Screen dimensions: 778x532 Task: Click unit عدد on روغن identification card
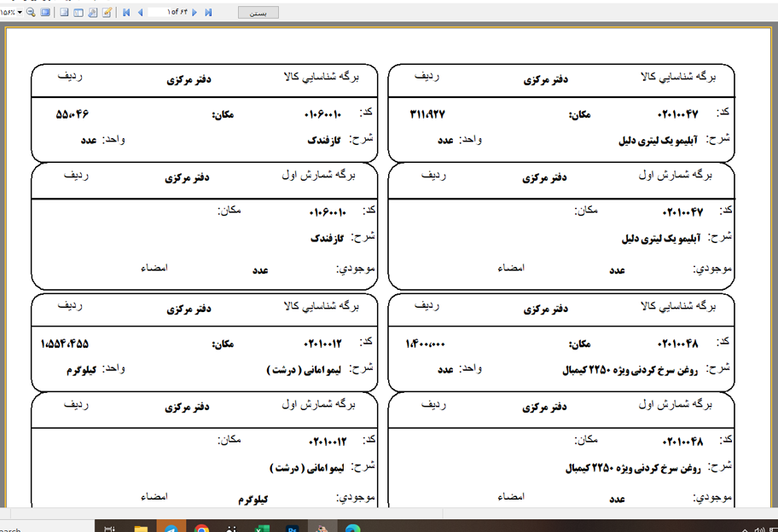tap(445, 370)
